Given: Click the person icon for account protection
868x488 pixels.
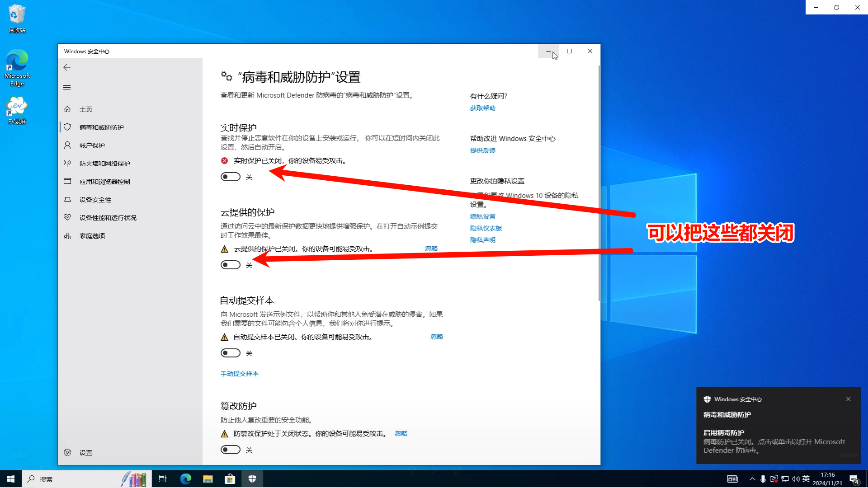Looking at the screenshot, I should 67,145.
